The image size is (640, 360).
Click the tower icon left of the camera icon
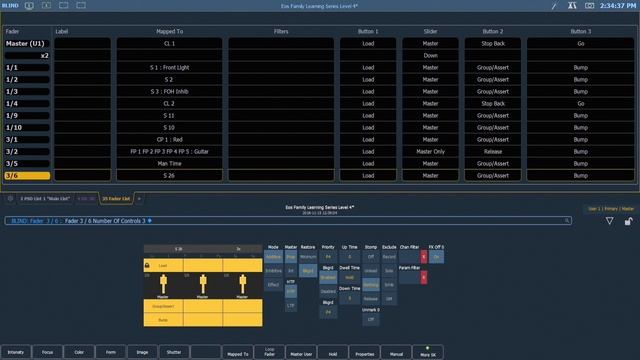572,6
